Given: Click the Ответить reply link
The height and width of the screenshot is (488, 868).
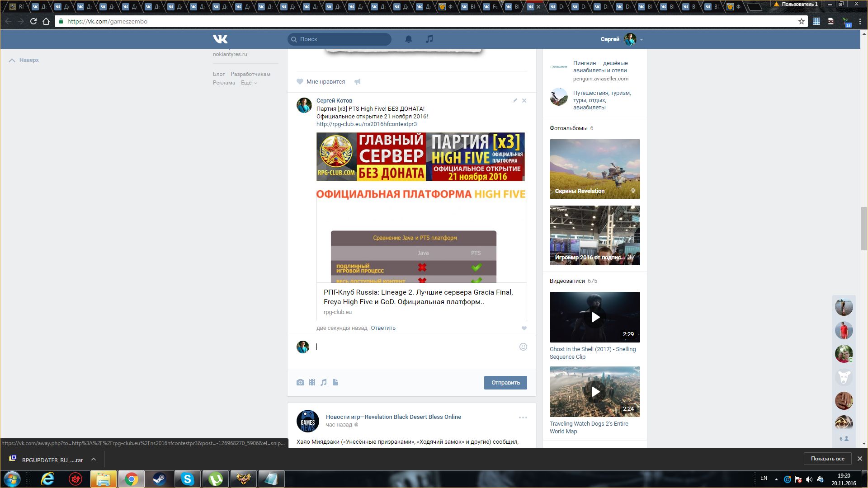Looking at the screenshot, I should tap(383, 328).
